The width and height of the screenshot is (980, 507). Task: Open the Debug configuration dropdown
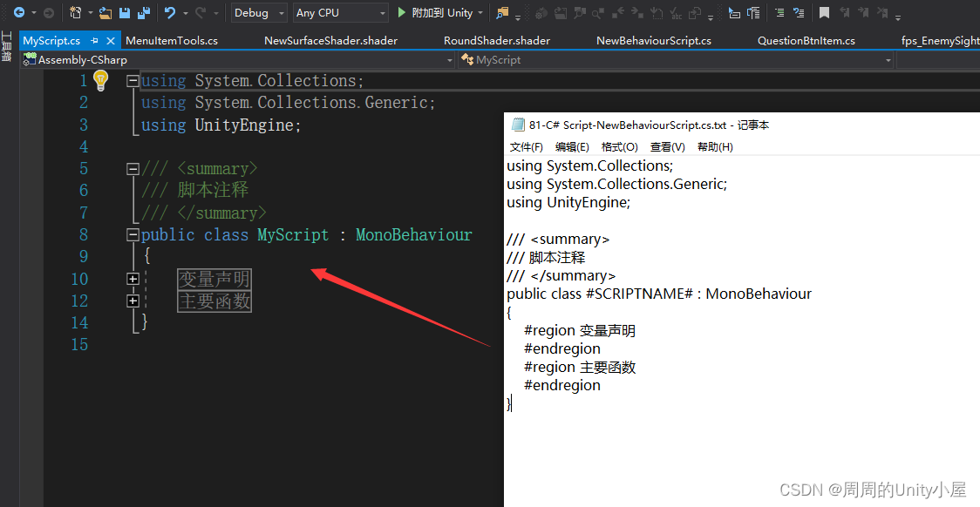(x=259, y=13)
